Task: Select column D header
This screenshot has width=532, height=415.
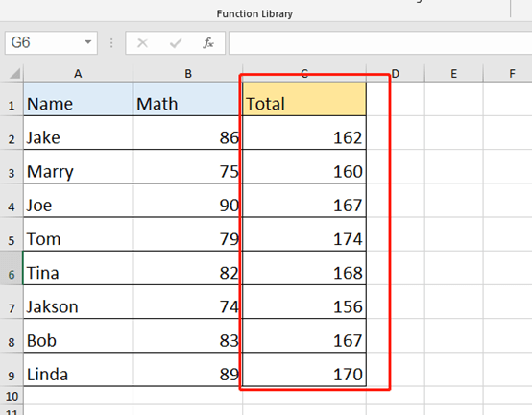Action: click(396, 73)
